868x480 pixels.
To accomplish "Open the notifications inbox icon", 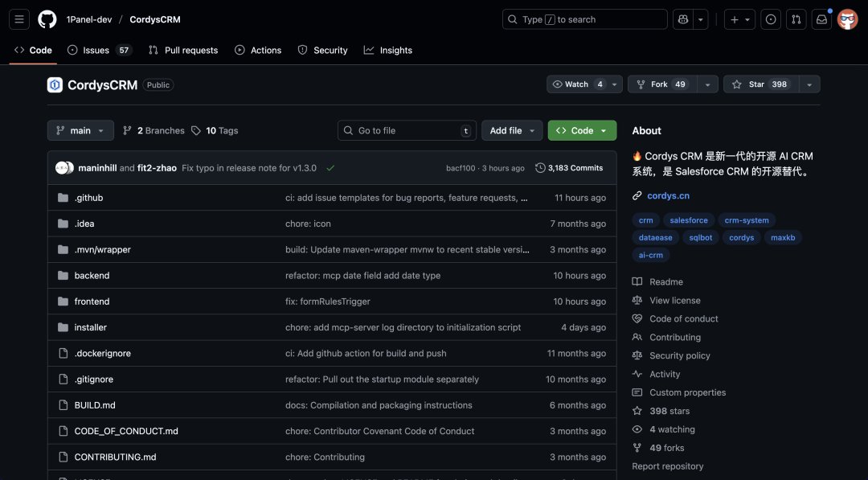I will pos(821,19).
